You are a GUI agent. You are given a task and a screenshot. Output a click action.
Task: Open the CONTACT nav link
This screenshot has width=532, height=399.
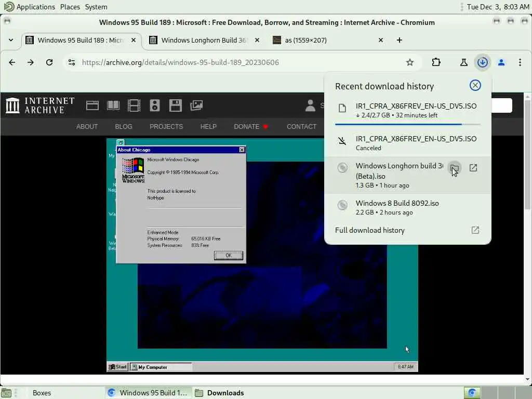301,127
